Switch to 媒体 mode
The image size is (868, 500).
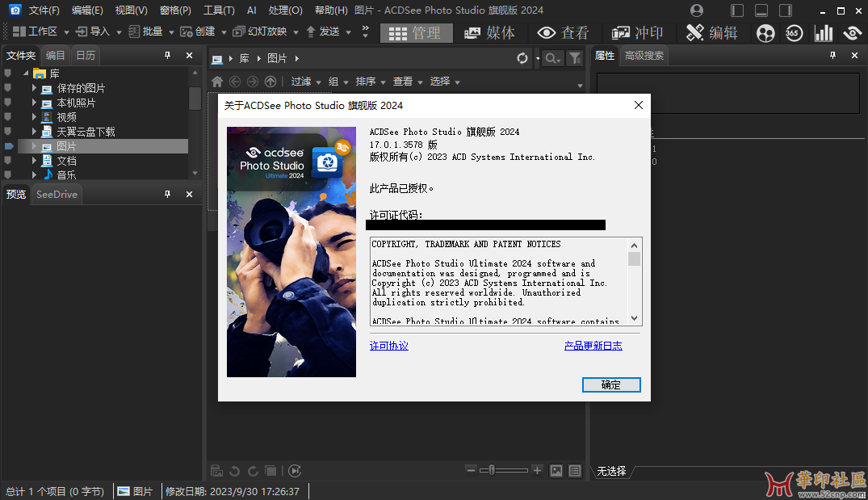coord(489,33)
